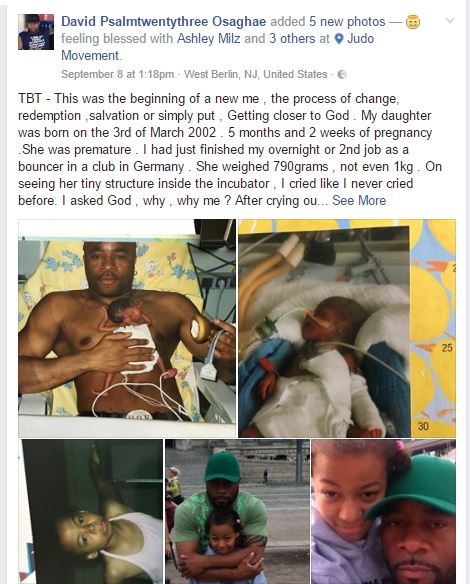
Task: Click West Berlin, NJ, United States location
Action: [255, 74]
